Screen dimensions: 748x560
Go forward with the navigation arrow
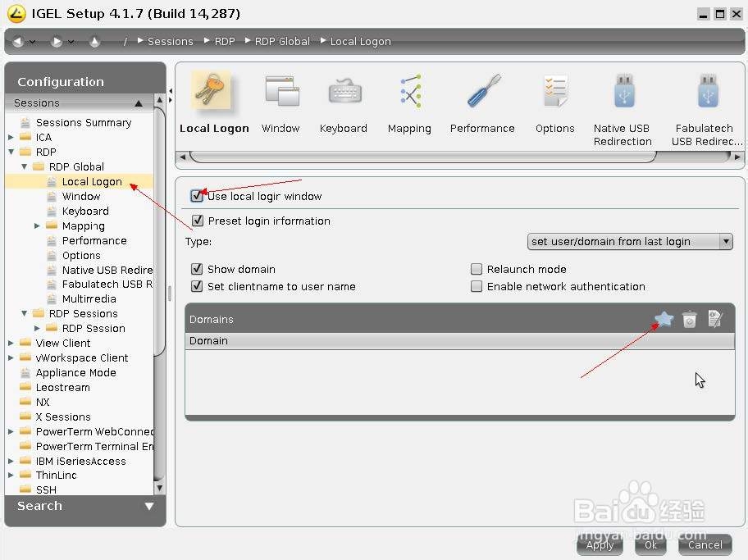click(x=57, y=42)
